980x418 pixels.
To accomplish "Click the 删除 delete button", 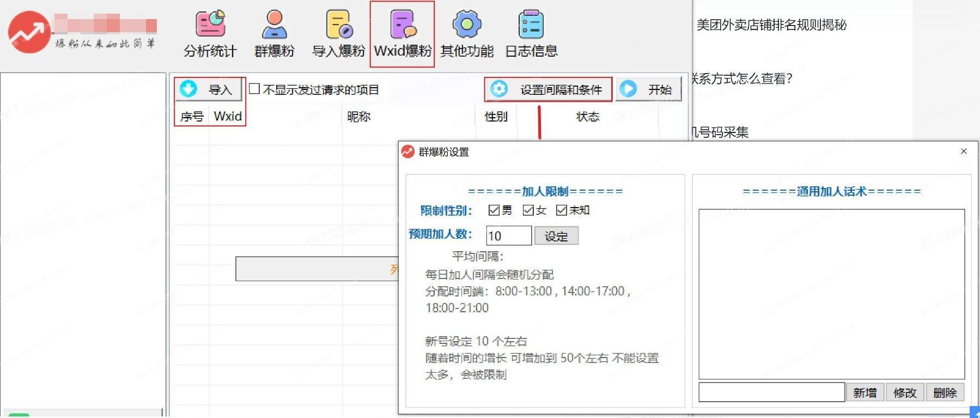I will [945, 392].
